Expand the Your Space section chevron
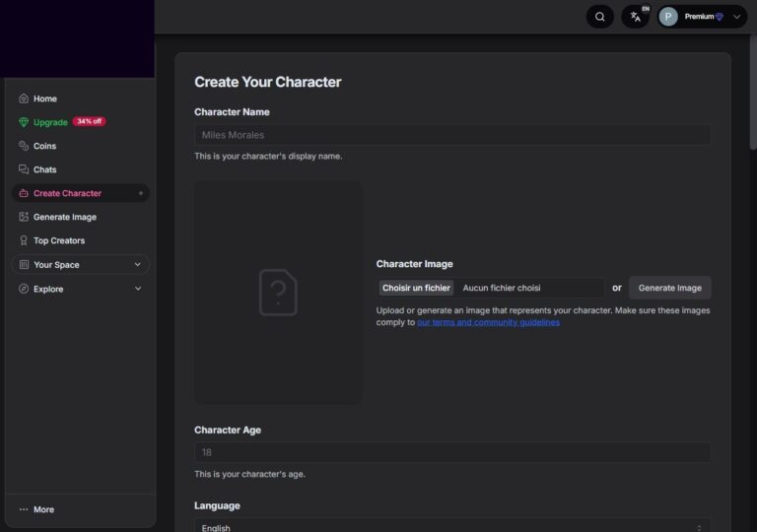757x532 pixels. click(138, 265)
